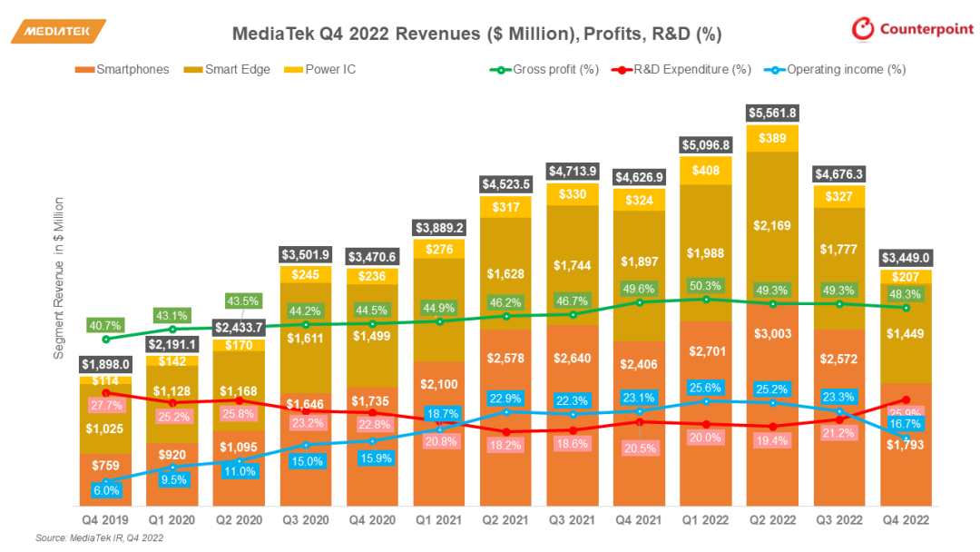Click the $389 Power IC value
Screen dimensions: 980x552
[x=772, y=138]
